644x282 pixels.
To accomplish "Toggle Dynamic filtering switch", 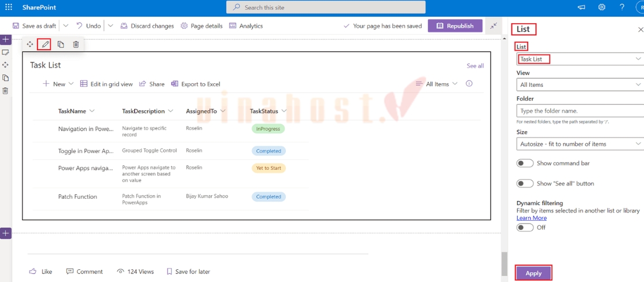I will 525,227.
